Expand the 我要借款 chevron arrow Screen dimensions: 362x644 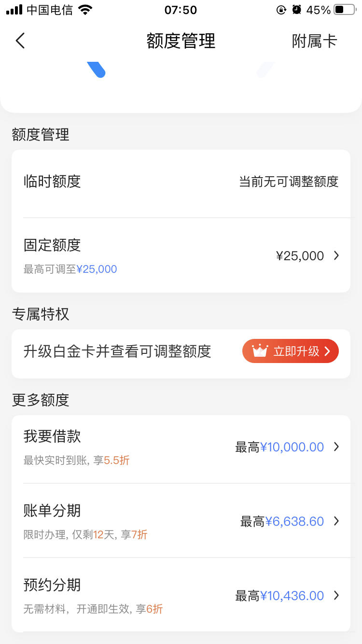click(336, 447)
